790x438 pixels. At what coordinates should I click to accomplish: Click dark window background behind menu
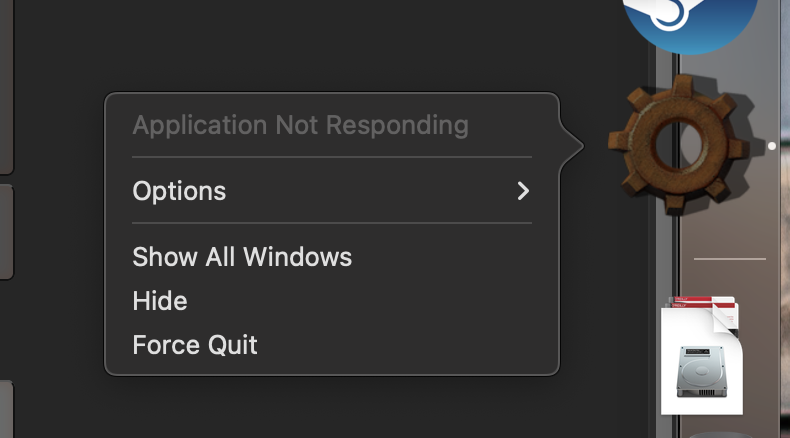[x=327, y=45]
